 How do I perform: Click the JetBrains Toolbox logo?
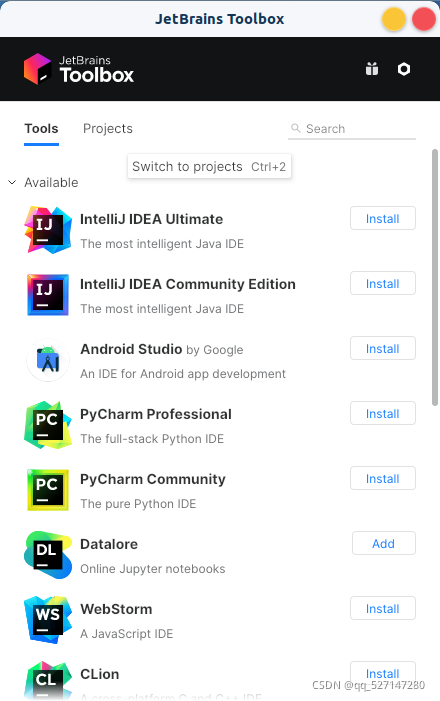pos(79,69)
